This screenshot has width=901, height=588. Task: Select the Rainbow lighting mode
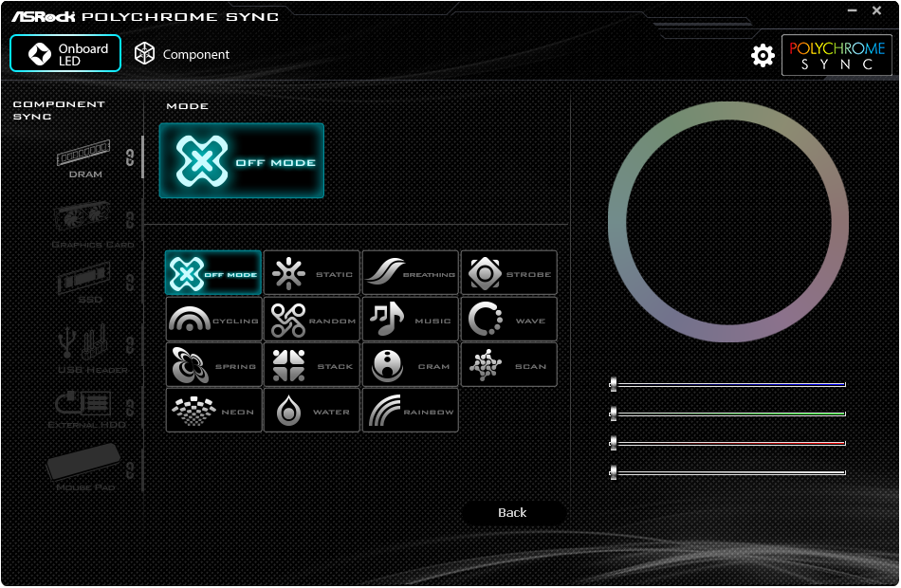[x=411, y=411]
